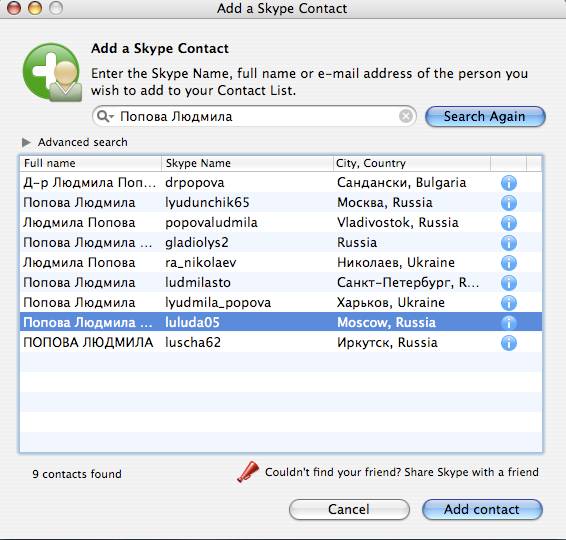Viewport: 566px width, 540px height.
Task: Open info for lyudmila_popova contact
Action: [509, 303]
